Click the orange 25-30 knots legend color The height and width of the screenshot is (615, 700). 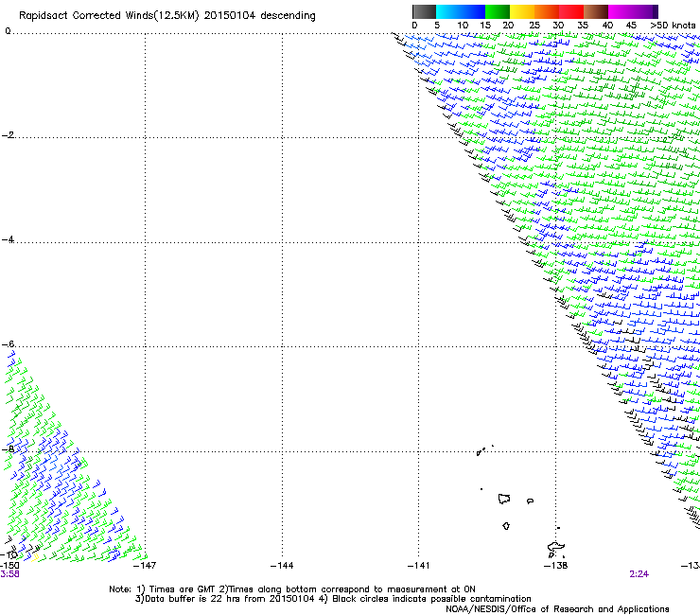tap(547, 11)
